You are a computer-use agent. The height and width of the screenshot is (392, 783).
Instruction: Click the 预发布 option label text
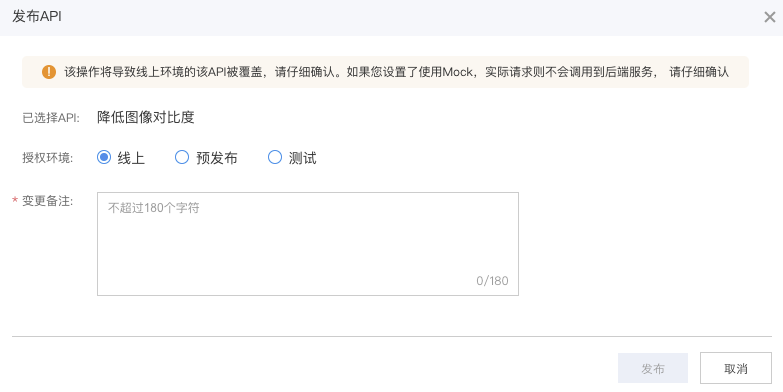point(217,158)
